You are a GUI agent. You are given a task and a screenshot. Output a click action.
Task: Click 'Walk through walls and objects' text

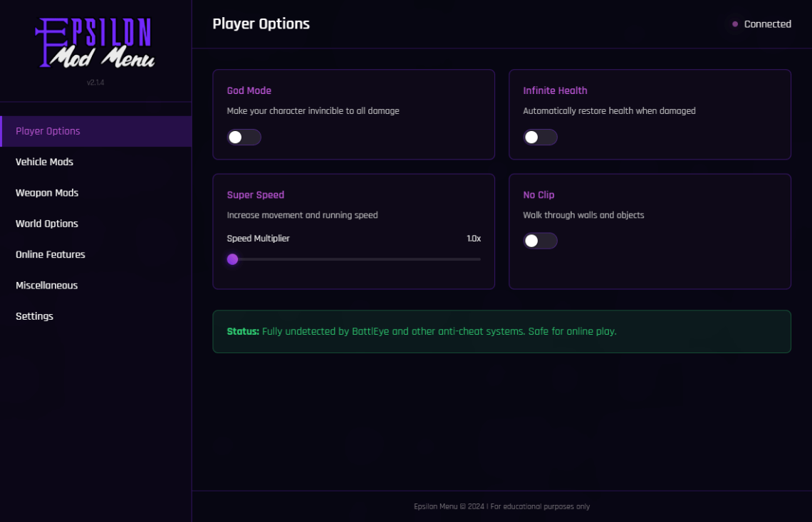point(583,215)
